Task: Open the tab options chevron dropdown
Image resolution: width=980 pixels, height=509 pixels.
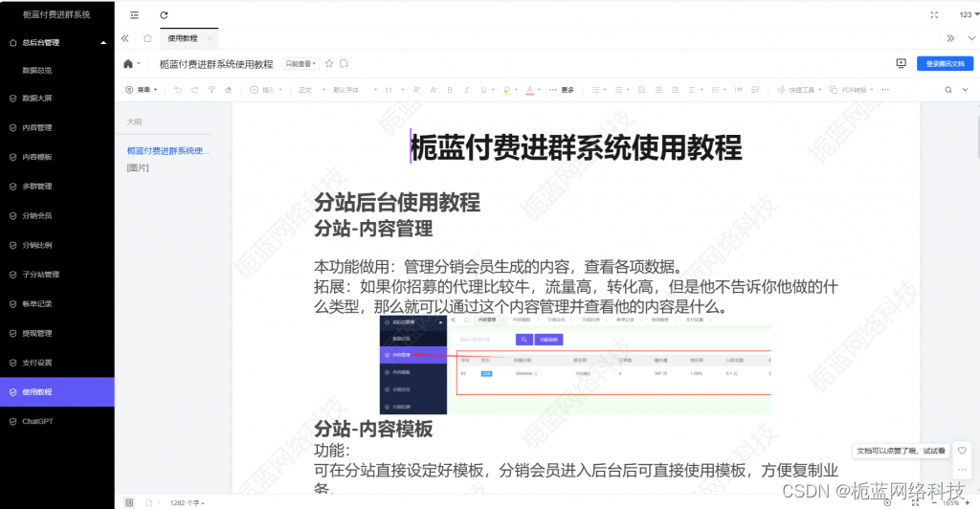Action: pyautogui.click(x=971, y=38)
